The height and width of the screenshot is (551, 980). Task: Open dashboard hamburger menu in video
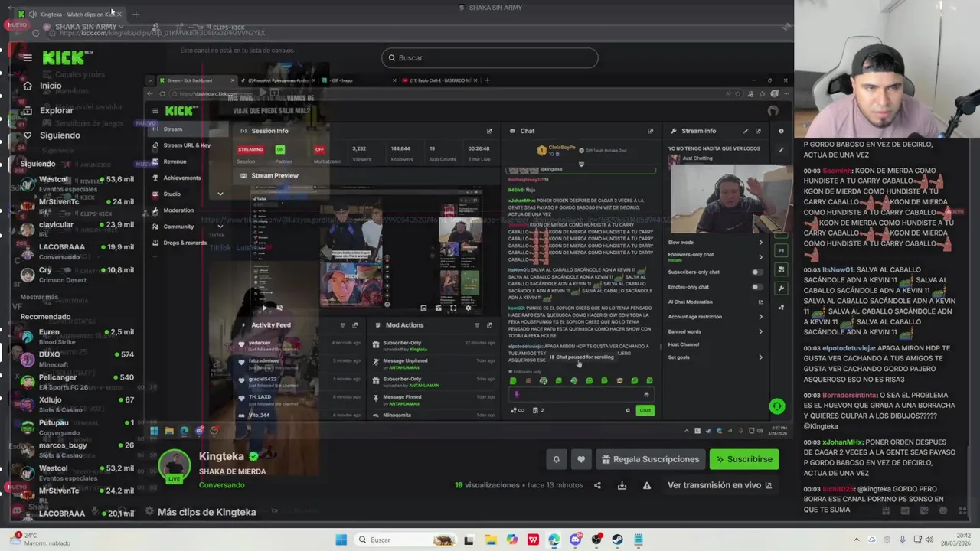coord(155,111)
